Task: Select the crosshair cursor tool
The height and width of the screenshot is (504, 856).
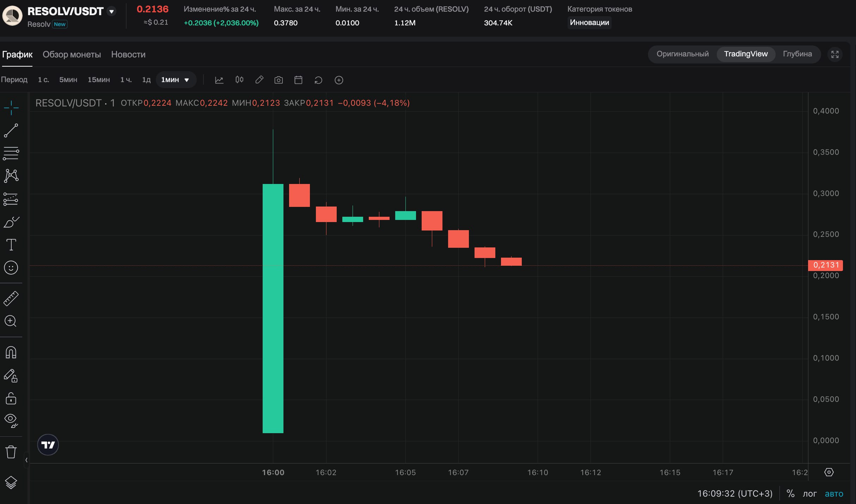Action: (11, 107)
